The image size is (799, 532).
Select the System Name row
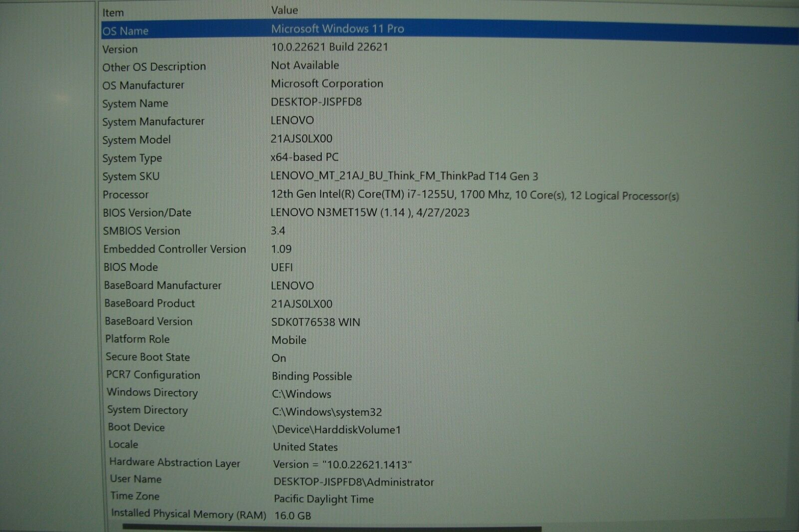click(135, 104)
